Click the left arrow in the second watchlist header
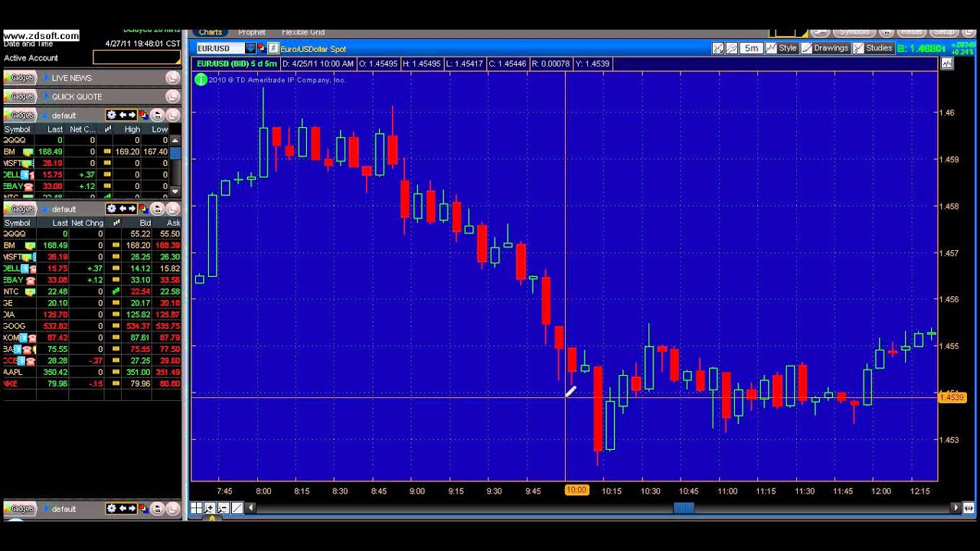Image resolution: width=980 pixels, height=551 pixels. pyautogui.click(x=122, y=209)
